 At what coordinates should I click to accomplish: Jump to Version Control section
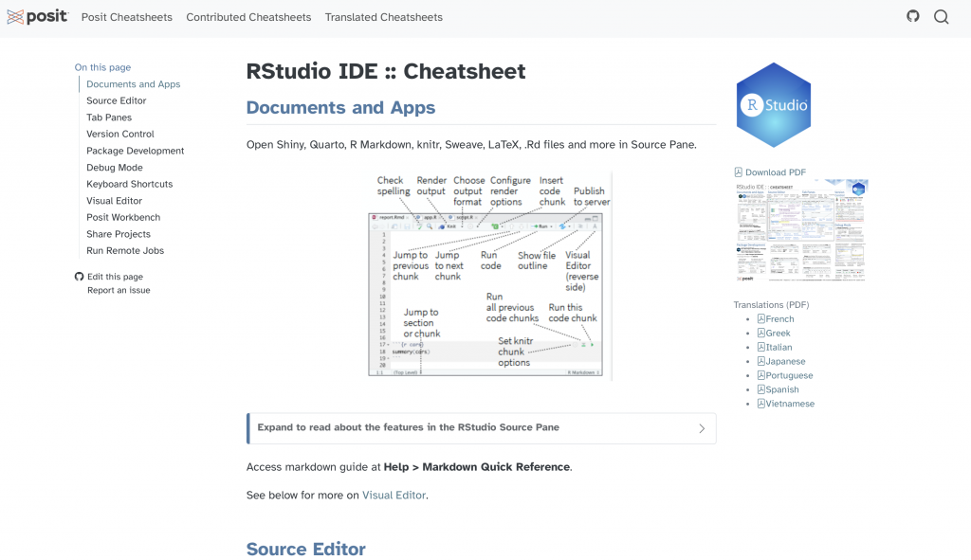120,135
